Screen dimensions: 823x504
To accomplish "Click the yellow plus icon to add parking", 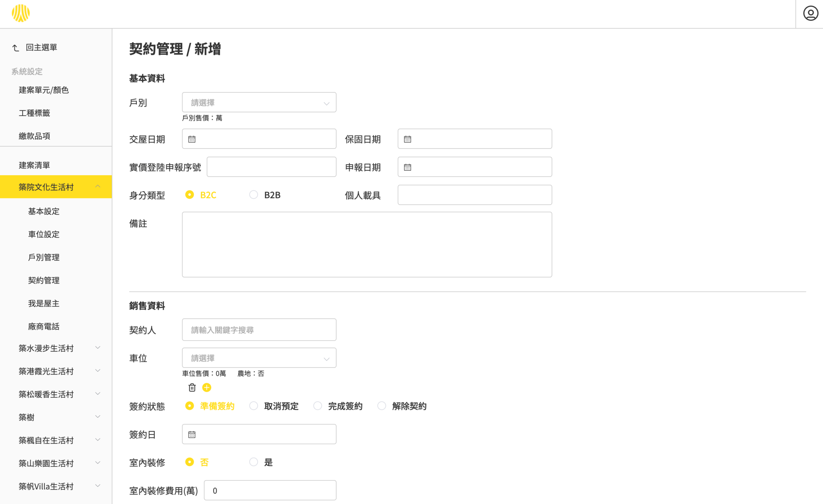I will coord(207,387).
